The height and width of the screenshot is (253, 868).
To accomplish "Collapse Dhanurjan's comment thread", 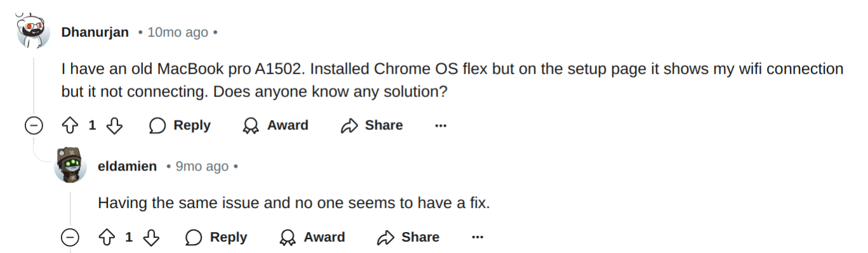I will (x=33, y=126).
